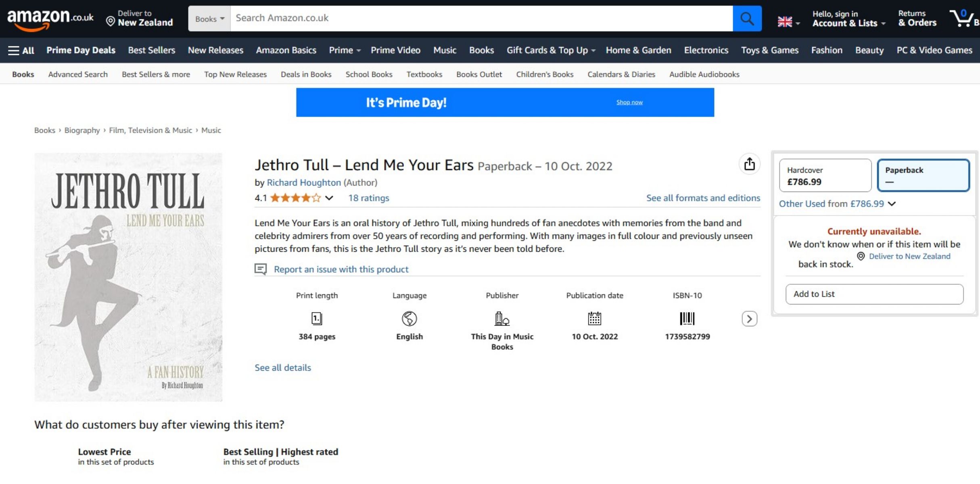This screenshot has height=484, width=980.
Task: Click the Search Amazon.co.uk input field
Action: click(x=481, y=18)
